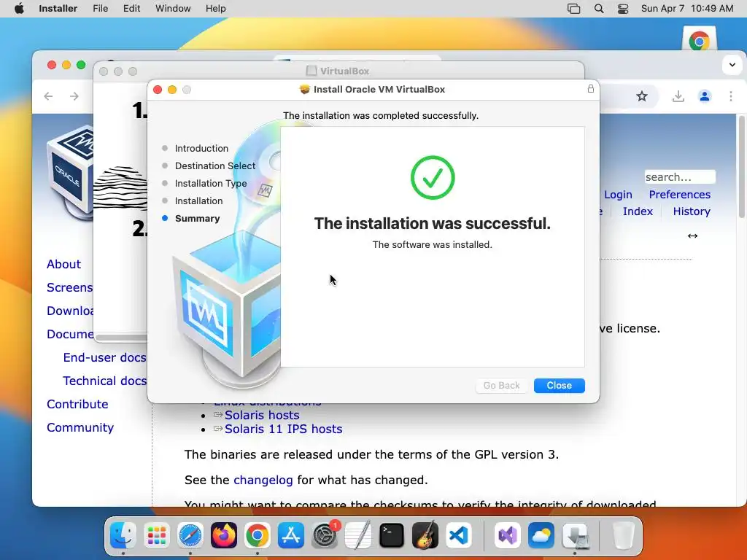The height and width of the screenshot is (560, 747).
Task: Open Visual Studio Code from the Dock
Action: click(x=459, y=535)
